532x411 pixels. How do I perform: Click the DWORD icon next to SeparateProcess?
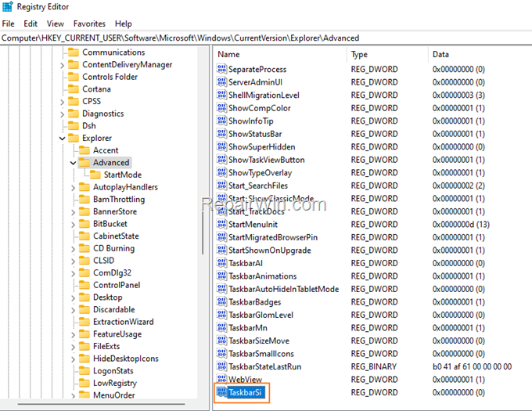pyautogui.click(x=221, y=69)
